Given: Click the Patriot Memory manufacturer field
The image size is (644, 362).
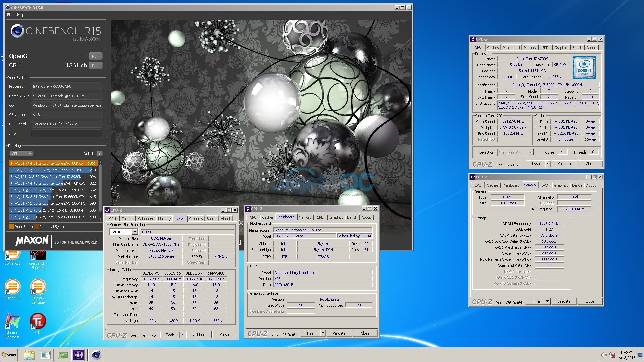Looking at the screenshot, I should pos(162,250).
